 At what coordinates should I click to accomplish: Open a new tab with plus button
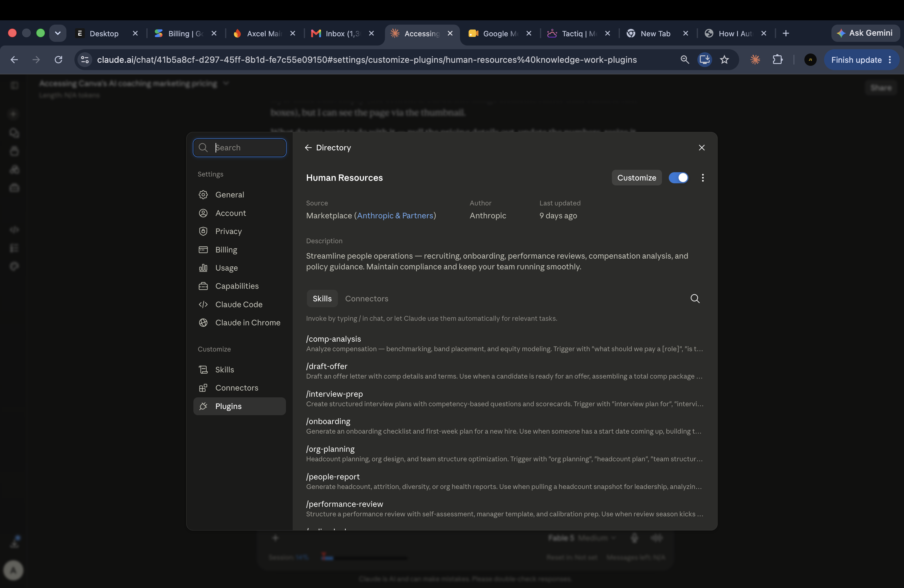tap(786, 34)
